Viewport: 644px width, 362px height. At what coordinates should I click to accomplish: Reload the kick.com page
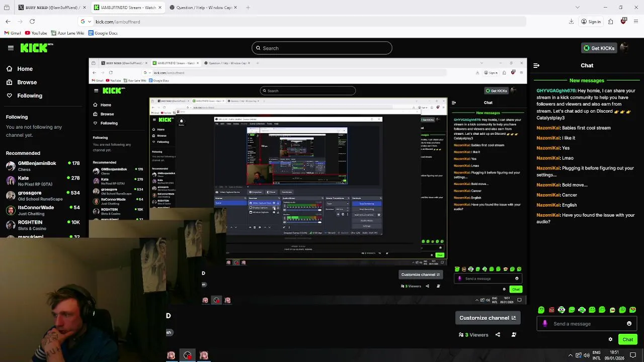tap(32, 22)
